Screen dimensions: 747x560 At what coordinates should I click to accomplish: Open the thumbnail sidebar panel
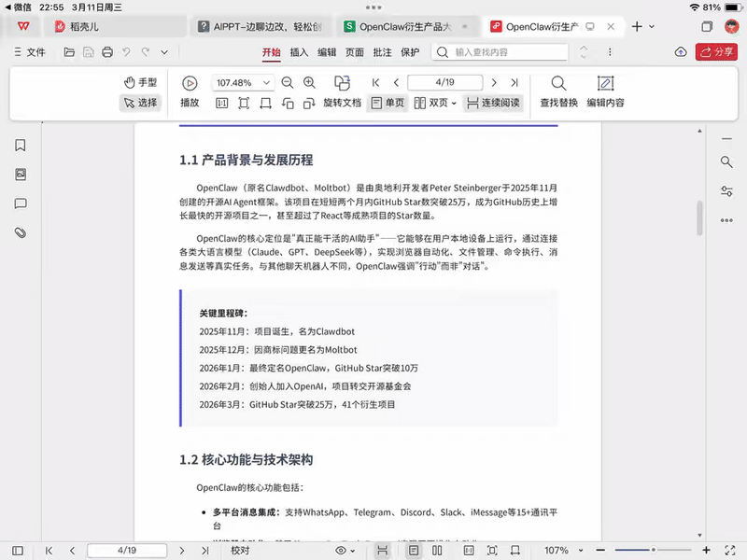21,175
